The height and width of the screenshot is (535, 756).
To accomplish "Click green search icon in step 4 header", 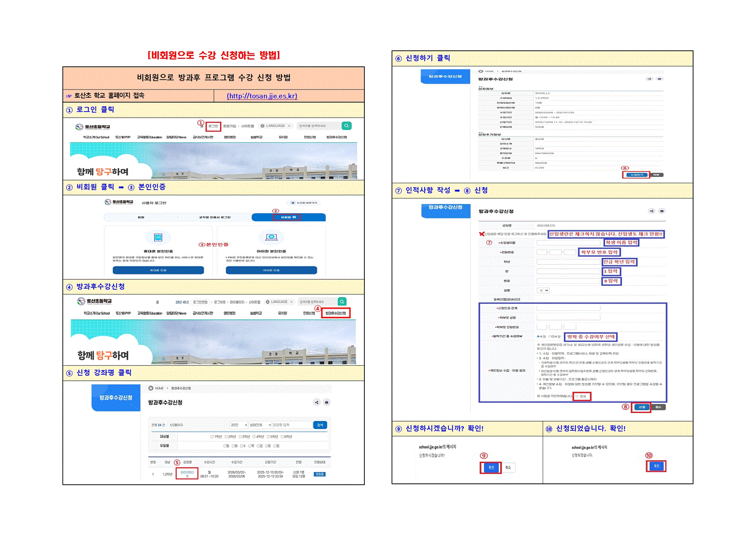I will tap(342, 301).
